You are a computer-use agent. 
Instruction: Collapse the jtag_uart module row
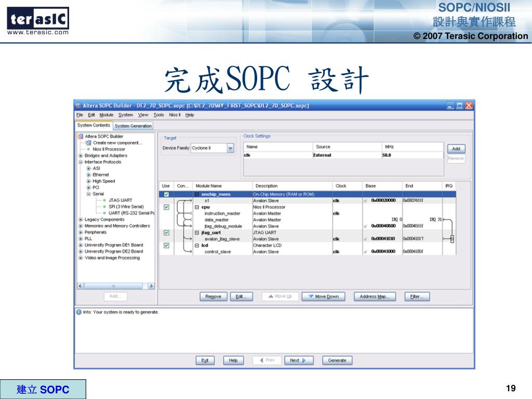pyautogui.click(x=197, y=233)
